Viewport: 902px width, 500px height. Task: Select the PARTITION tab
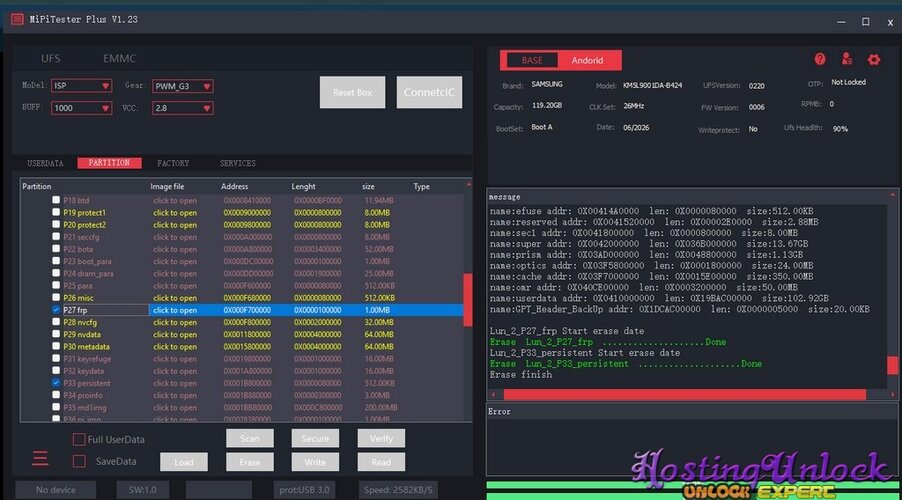(109, 163)
